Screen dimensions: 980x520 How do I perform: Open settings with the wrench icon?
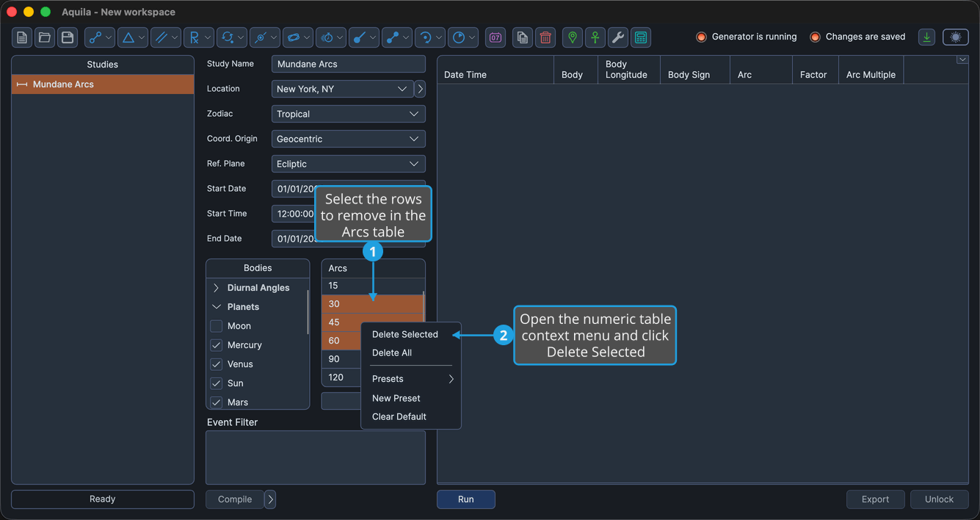(x=618, y=37)
